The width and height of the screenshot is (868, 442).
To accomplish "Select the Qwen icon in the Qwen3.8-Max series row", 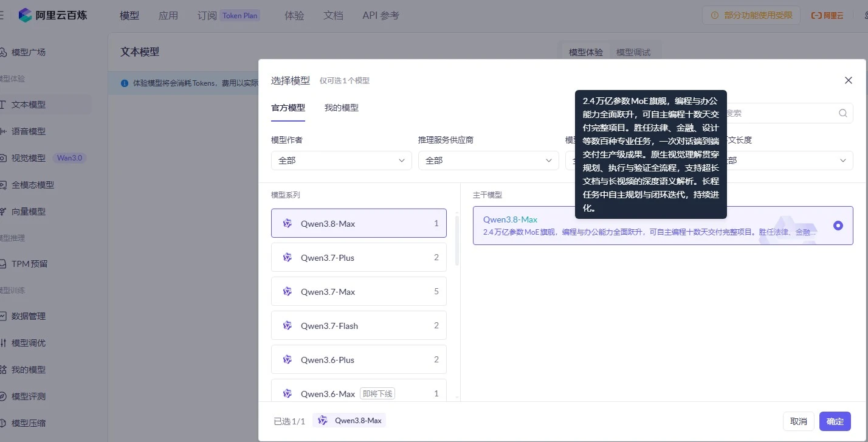I will 288,223.
